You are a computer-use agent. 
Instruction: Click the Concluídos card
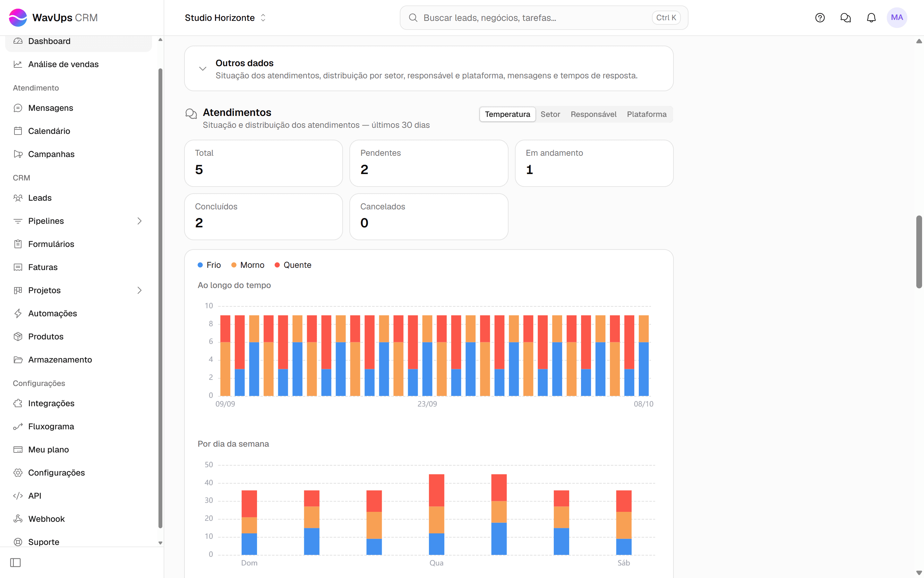tap(263, 217)
